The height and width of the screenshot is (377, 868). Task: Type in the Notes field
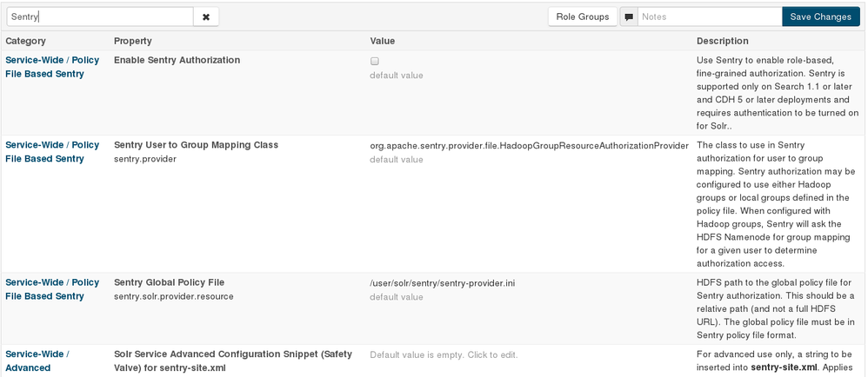click(709, 17)
